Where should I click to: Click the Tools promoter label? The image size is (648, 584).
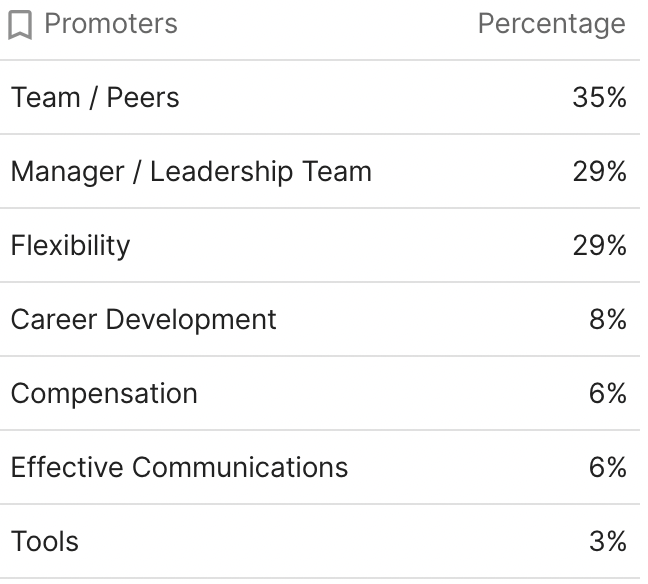(45, 541)
